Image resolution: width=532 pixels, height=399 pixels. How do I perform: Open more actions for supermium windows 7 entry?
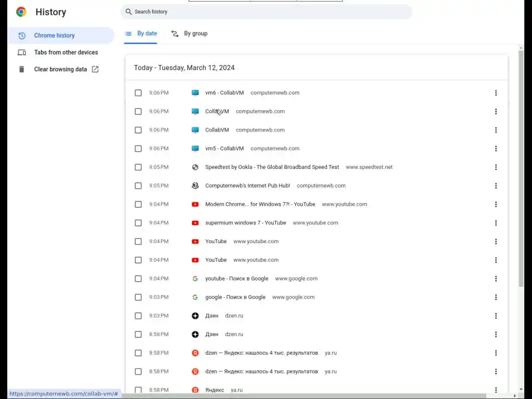(496, 223)
